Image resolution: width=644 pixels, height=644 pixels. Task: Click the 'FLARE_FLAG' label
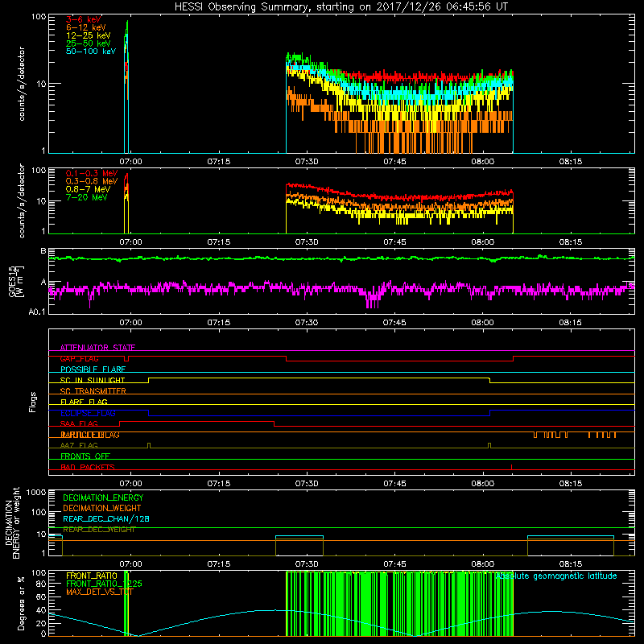(84, 402)
